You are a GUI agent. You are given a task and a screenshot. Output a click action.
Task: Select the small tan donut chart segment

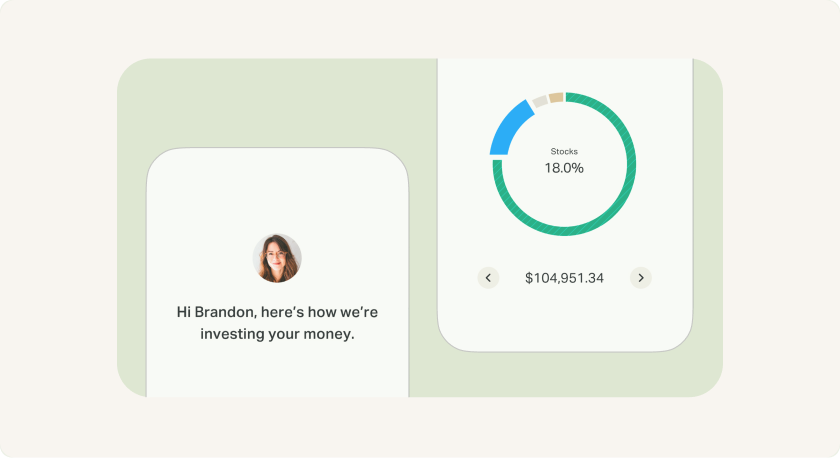(x=555, y=97)
